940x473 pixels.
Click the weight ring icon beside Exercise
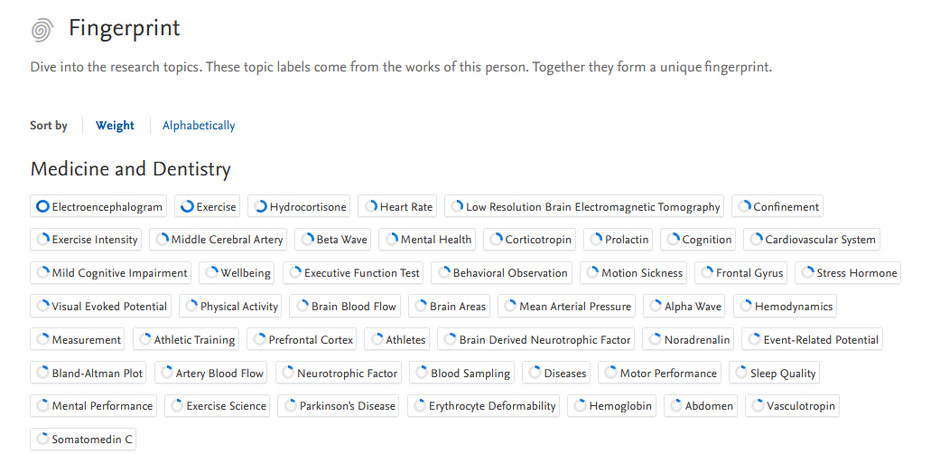pyautogui.click(x=187, y=206)
